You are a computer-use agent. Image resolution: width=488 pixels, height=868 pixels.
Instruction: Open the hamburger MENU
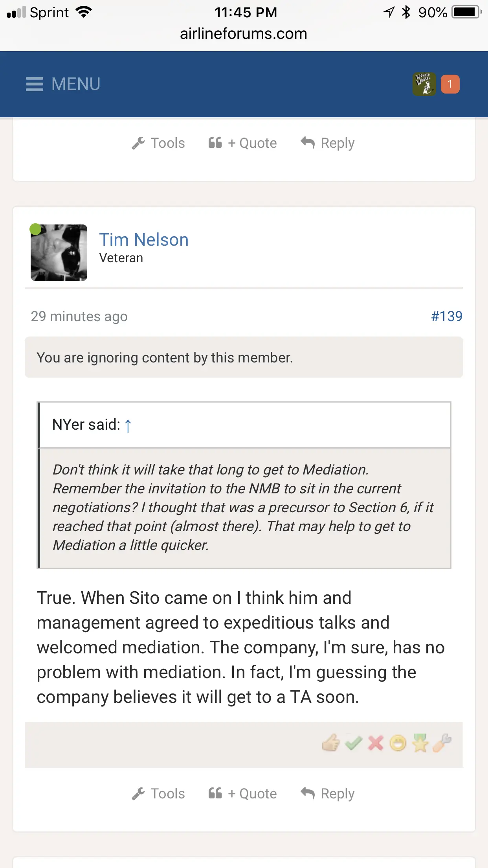(63, 84)
